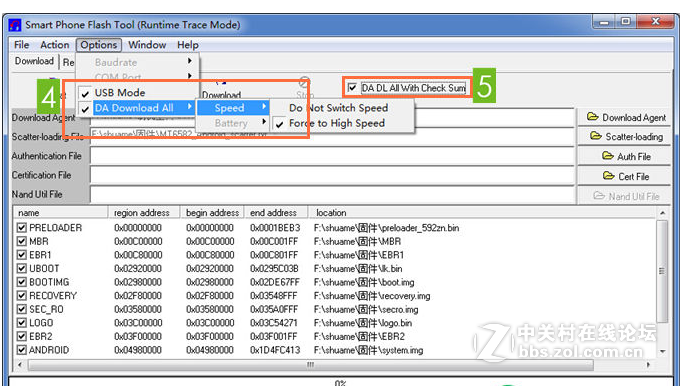Open the Speed submenu
680x386 pixels.
point(233,108)
